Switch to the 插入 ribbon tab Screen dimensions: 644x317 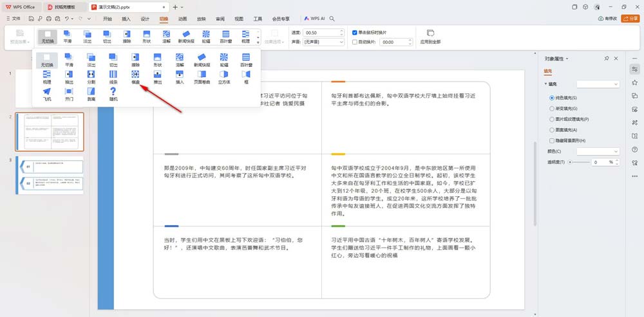pyautogui.click(x=126, y=19)
